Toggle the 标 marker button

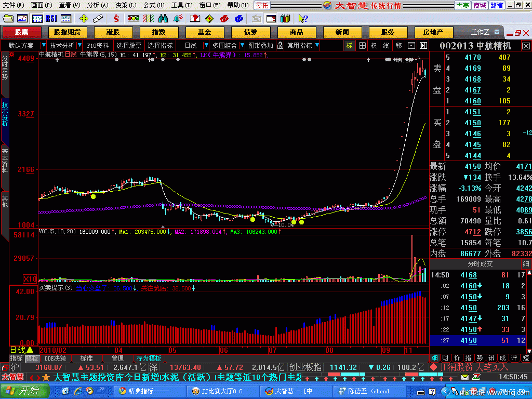[x=350, y=45]
